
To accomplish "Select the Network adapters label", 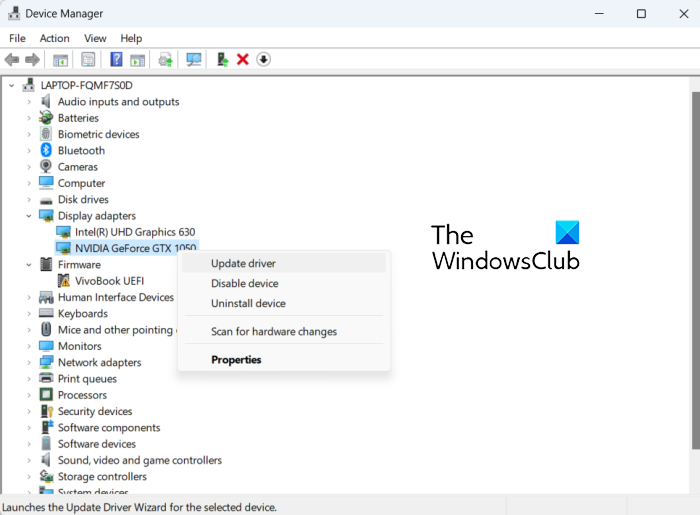I will click(100, 362).
